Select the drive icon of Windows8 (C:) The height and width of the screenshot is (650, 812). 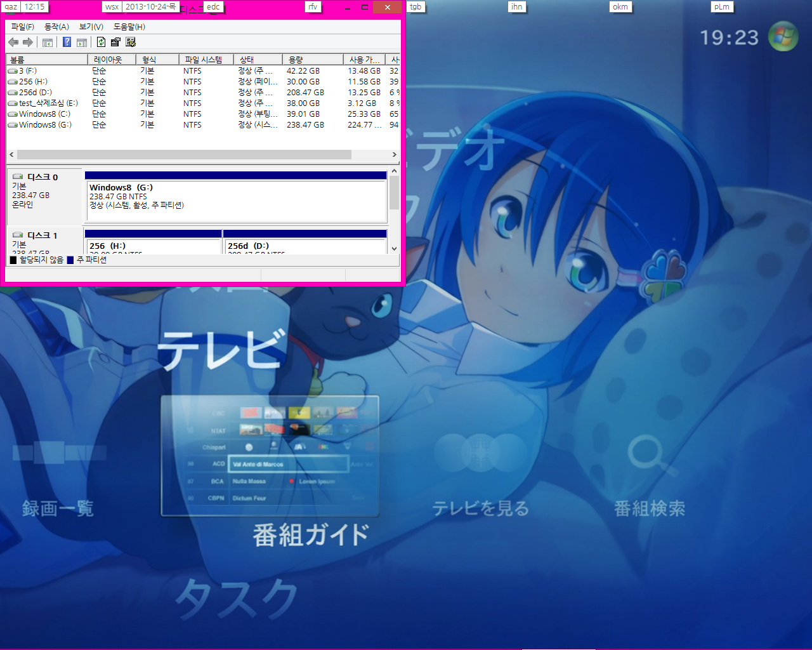(13, 114)
